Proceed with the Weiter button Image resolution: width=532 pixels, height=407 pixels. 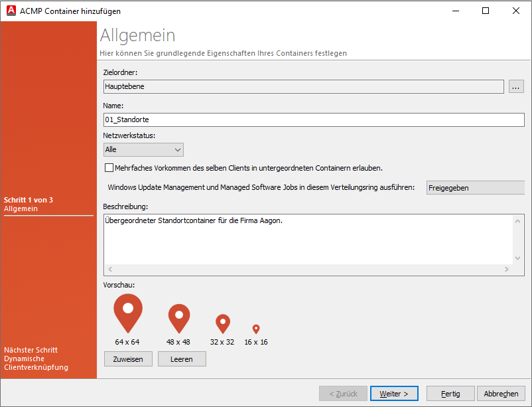pos(394,393)
